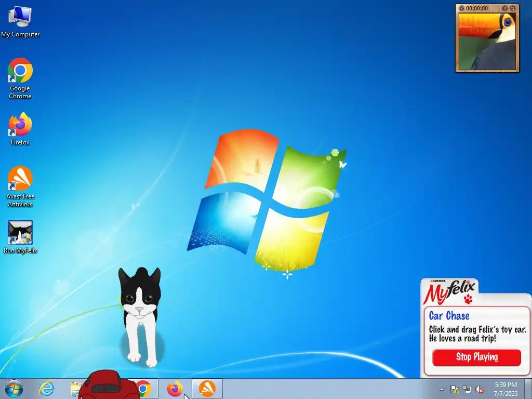Click the Show desktop button
This screenshot has height=399, width=532.
pos(528,389)
